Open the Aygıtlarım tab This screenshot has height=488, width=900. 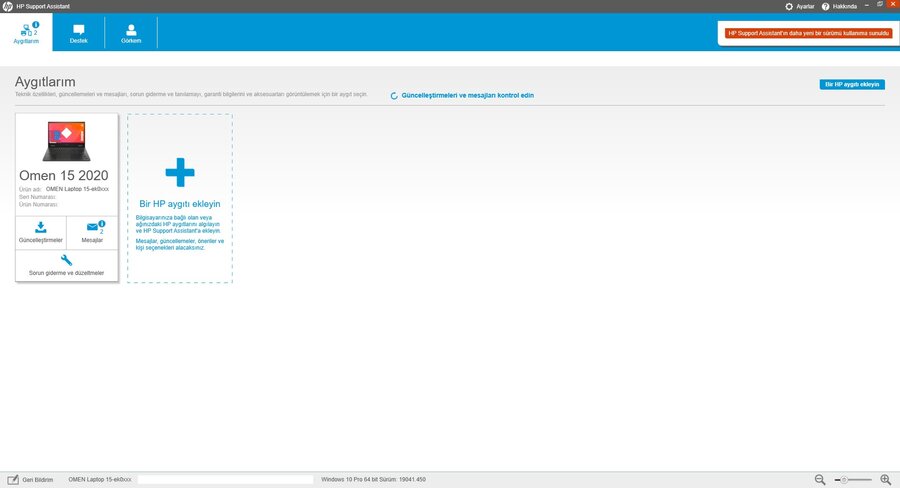pyautogui.click(x=26, y=33)
